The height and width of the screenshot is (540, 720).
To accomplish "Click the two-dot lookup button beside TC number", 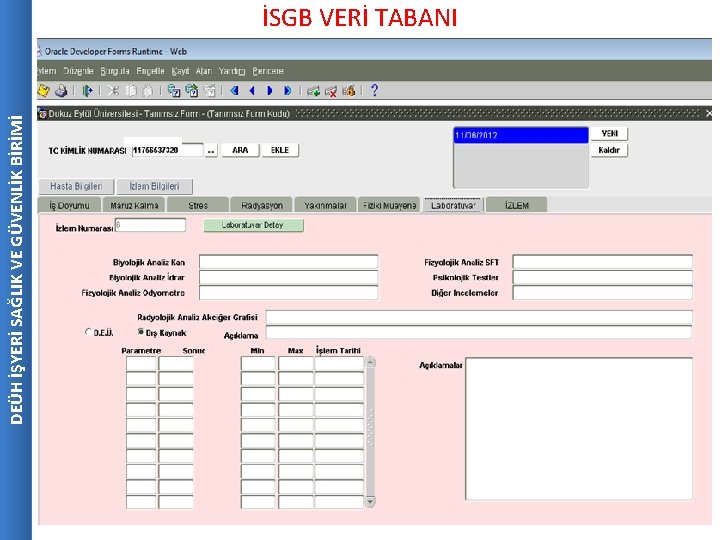I will [211, 151].
